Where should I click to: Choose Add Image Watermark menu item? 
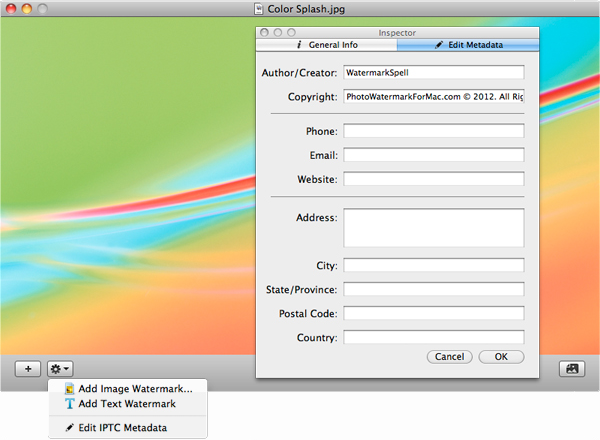coord(128,389)
